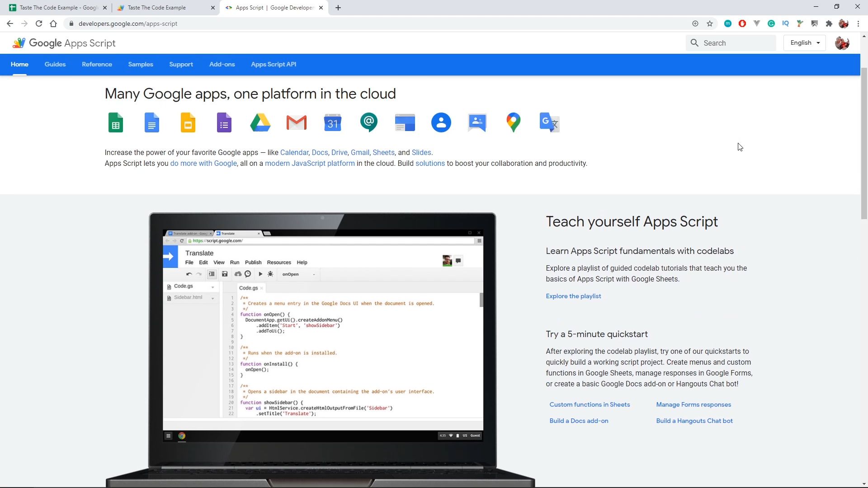Open the Guides navigation tab
The width and height of the screenshot is (868, 488).
point(55,64)
